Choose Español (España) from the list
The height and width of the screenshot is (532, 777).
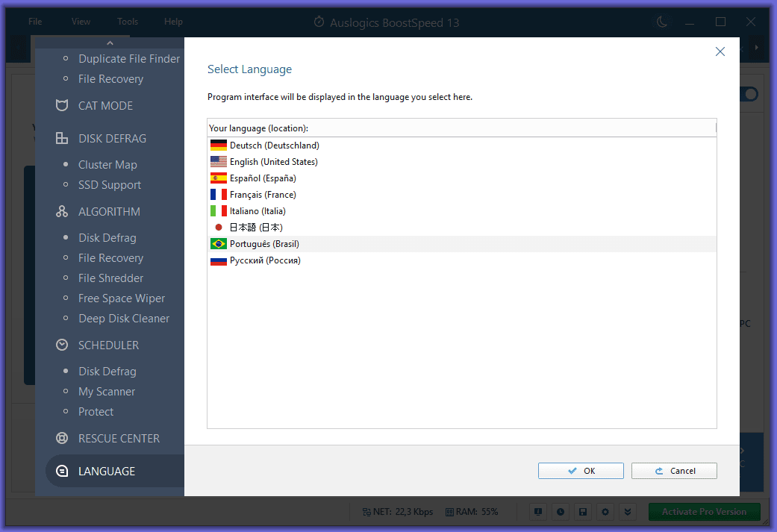pyautogui.click(x=462, y=178)
